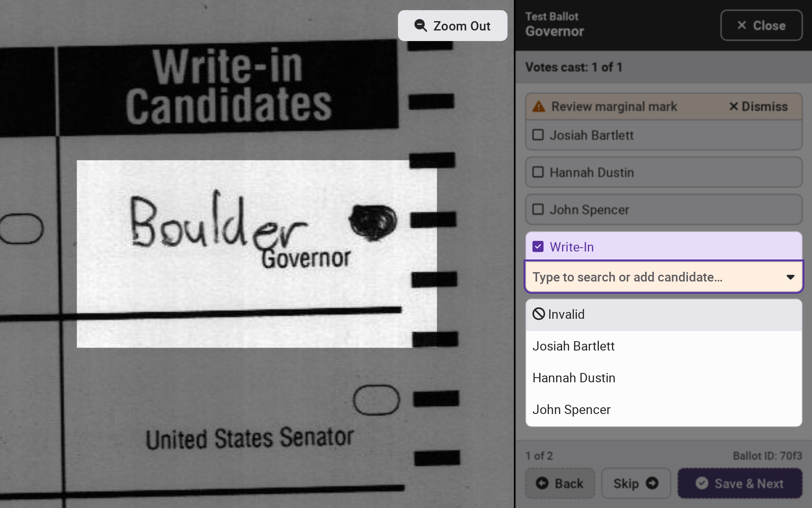Check the Josiah Bartlett checkbox

(x=538, y=135)
